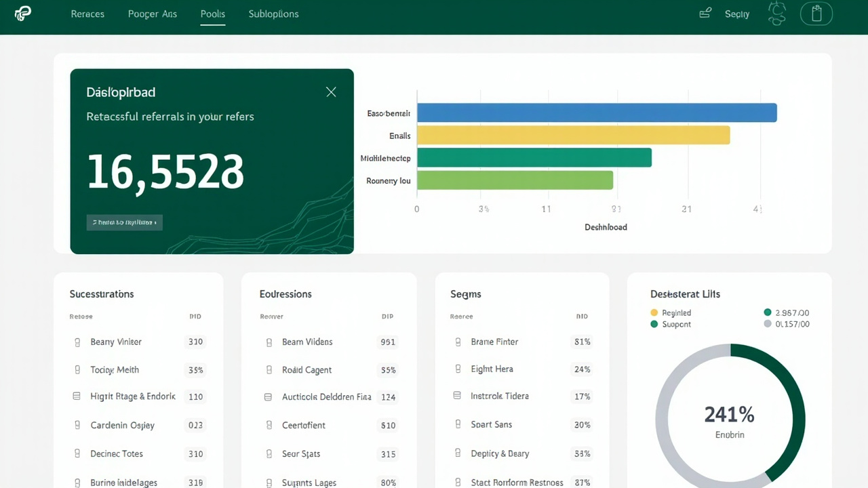Click the yellow Enails bar
This screenshot has height=488, width=868.
coord(574,135)
